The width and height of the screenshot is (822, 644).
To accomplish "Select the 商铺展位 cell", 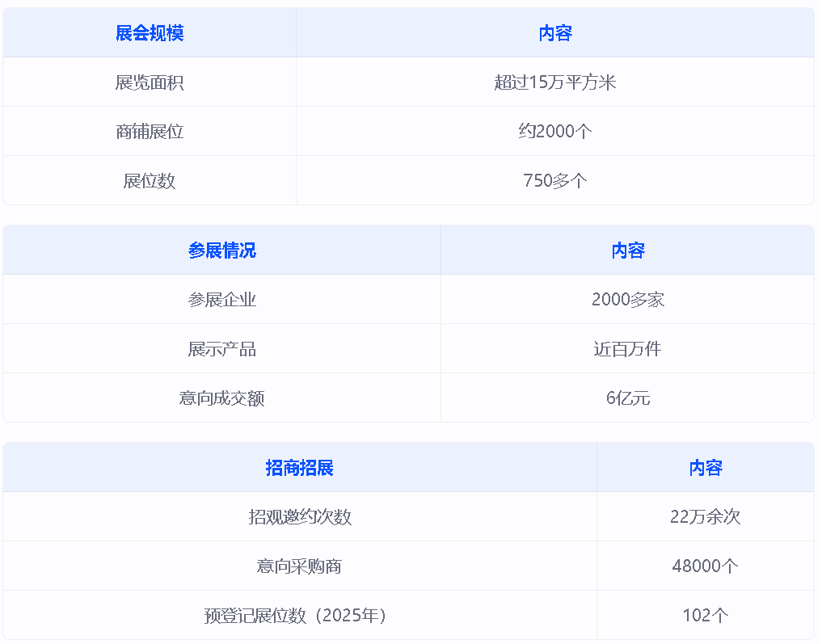I will pyautogui.click(x=150, y=132).
